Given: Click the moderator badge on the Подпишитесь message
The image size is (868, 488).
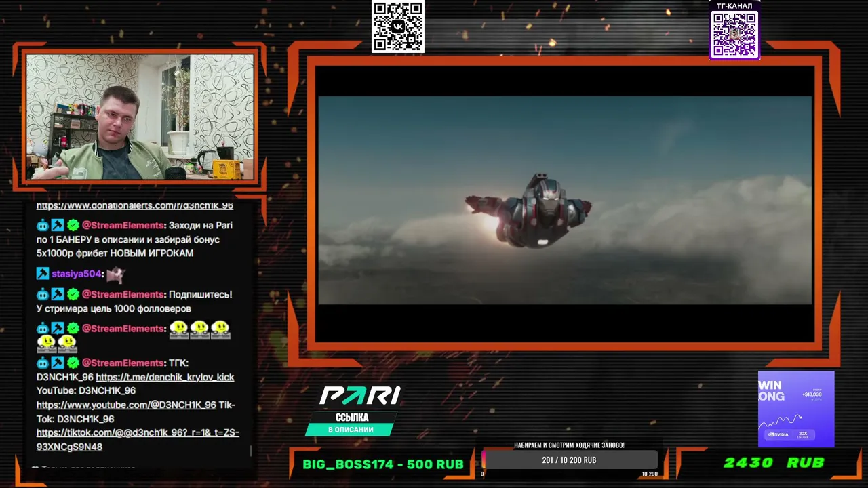Looking at the screenshot, I should click(x=58, y=294).
